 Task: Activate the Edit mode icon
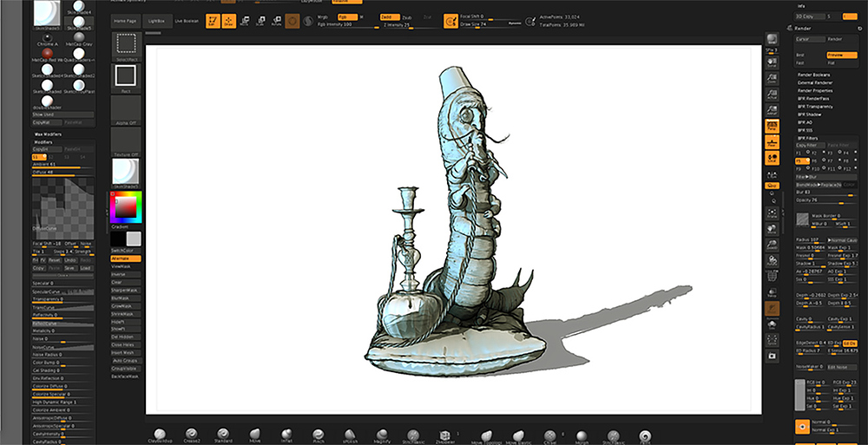coord(213,21)
